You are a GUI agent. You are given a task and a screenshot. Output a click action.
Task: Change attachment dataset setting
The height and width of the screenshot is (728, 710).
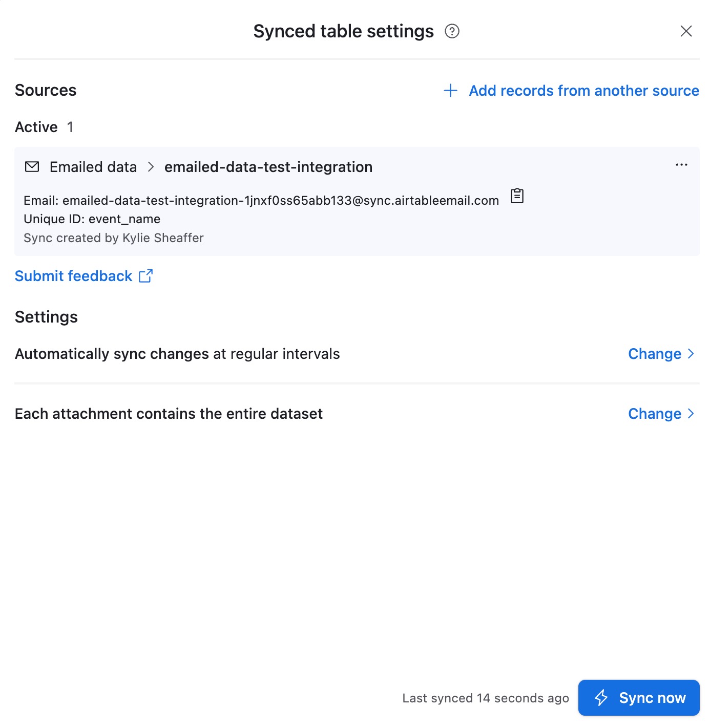click(655, 414)
